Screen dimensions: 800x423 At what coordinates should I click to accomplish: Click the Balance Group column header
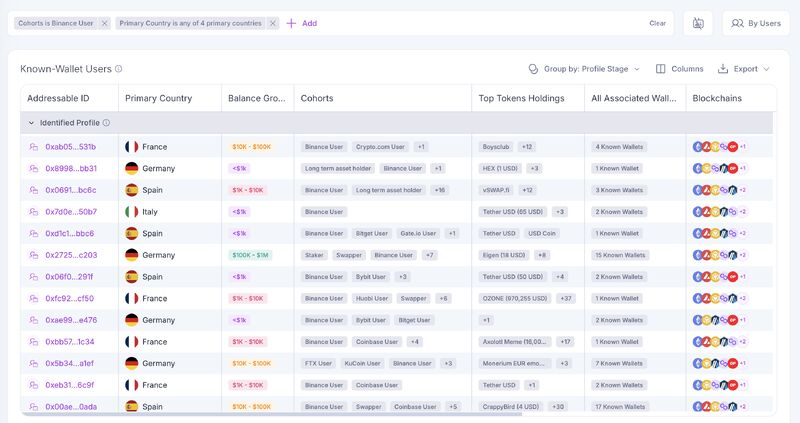click(x=257, y=98)
